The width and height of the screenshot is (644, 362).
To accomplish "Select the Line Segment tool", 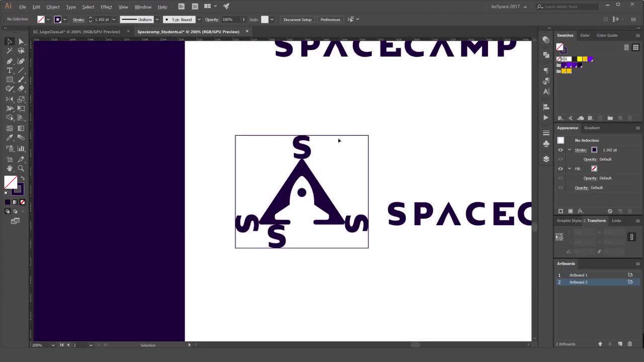I will point(21,70).
